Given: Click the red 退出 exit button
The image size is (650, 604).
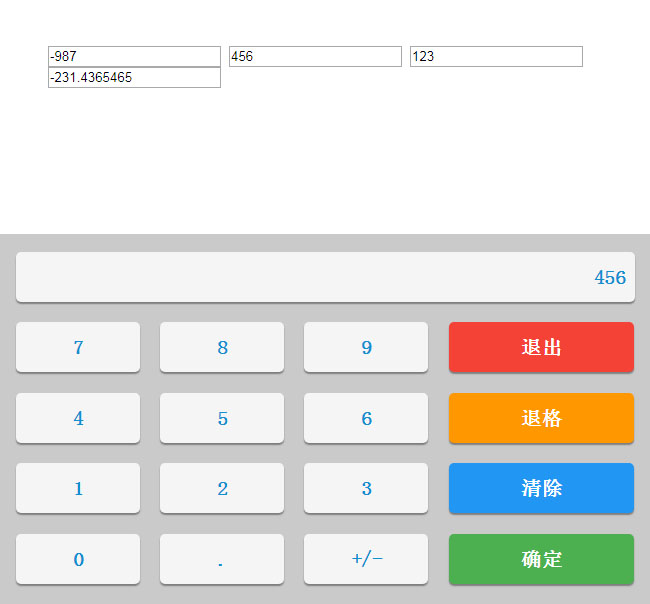Looking at the screenshot, I should (541, 347).
